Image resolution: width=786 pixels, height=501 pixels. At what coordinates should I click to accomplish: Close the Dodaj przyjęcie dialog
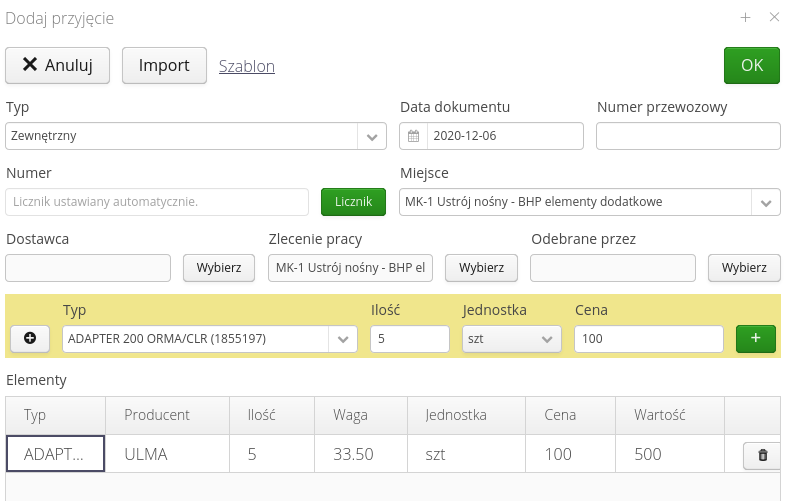(x=773, y=17)
